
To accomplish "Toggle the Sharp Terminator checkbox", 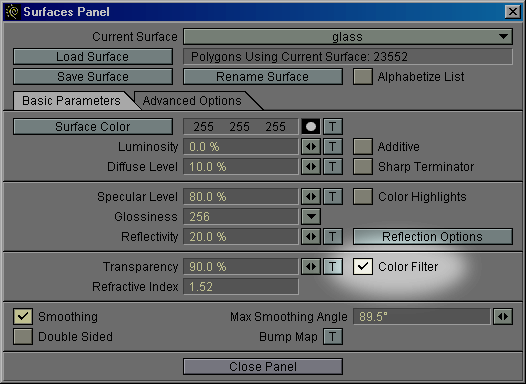I will pyautogui.click(x=363, y=167).
